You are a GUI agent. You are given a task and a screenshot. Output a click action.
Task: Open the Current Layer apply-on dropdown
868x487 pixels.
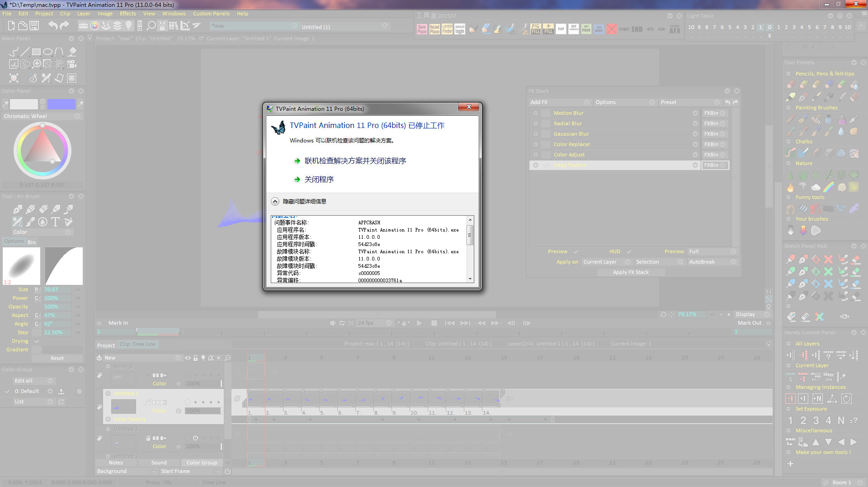tap(606, 262)
